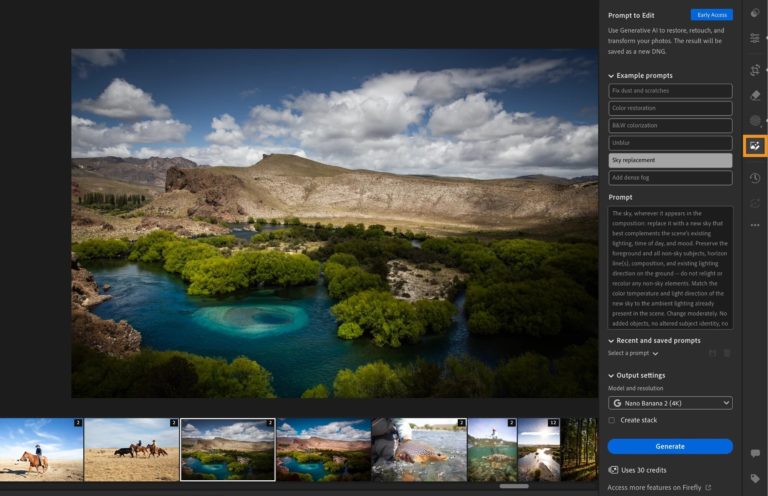The image size is (768, 496).
Task: Choose the Color restoration example prompt
Action: point(670,108)
